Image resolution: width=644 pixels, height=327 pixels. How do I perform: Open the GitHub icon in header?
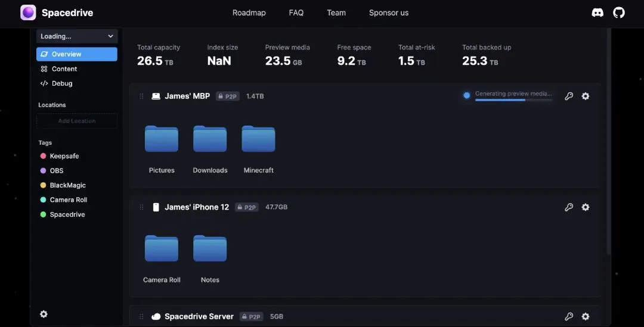(x=618, y=13)
